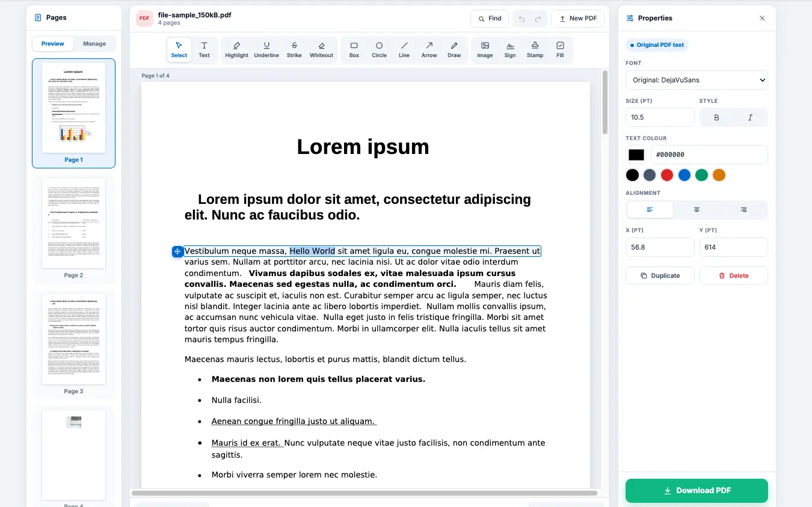Open the Page 2 thumbnail

click(x=73, y=229)
